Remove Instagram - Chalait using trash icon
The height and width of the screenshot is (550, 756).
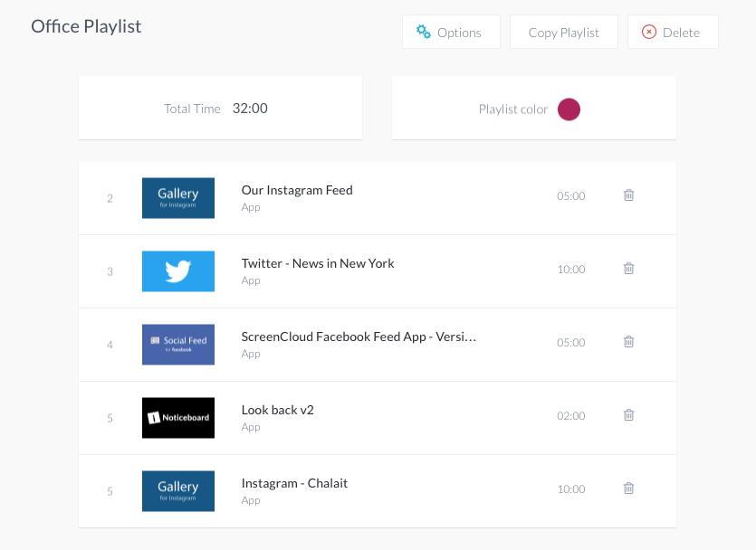tap(628, 488)
